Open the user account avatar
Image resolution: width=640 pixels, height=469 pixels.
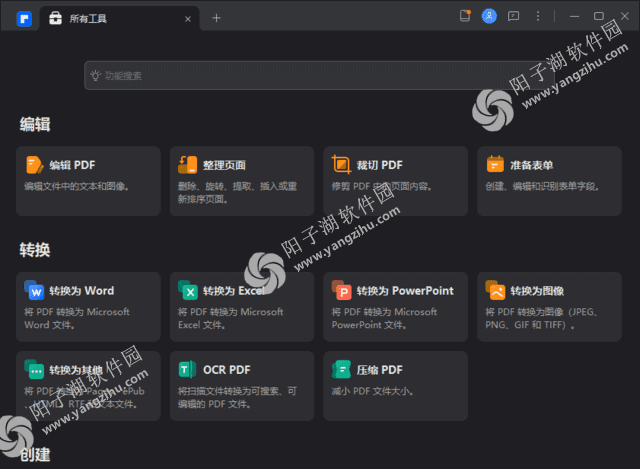(489, 16)
